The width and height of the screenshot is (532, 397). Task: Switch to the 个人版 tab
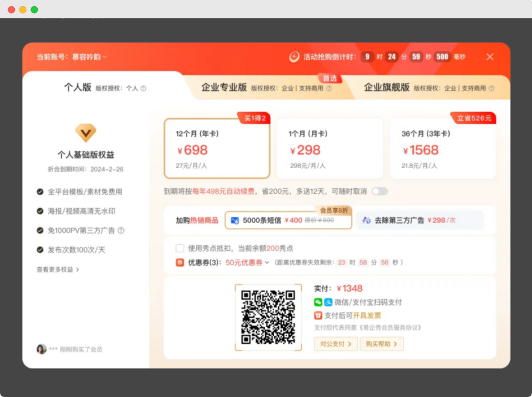pos(105,88)
